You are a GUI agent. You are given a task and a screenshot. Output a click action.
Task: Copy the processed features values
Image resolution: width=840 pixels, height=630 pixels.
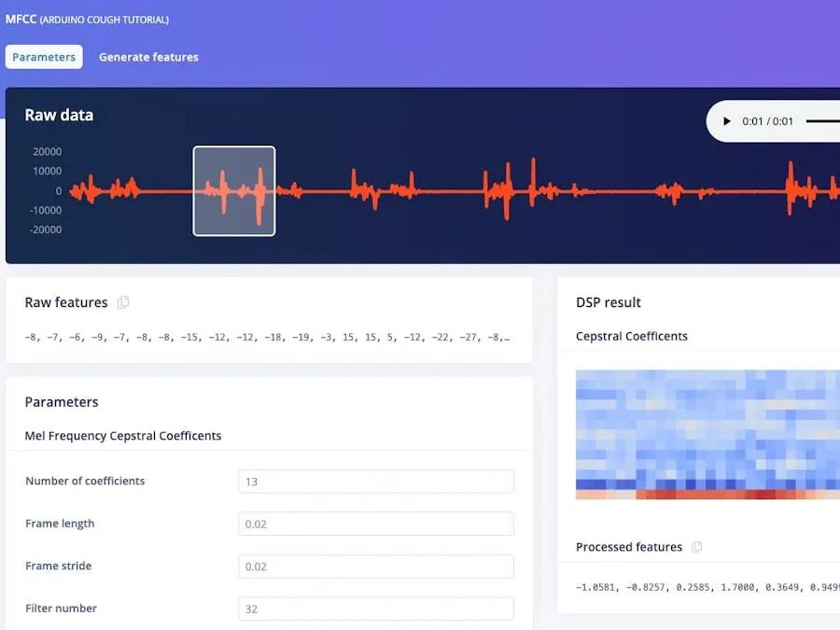point(696,547)
